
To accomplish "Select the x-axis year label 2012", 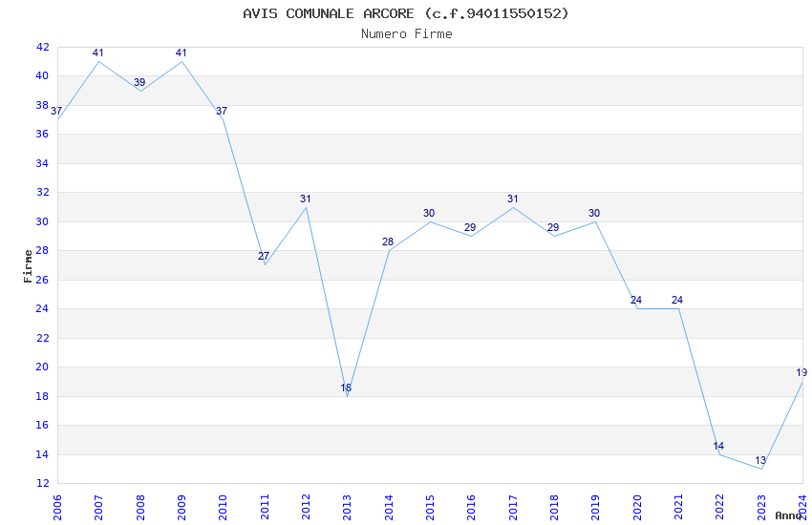I will click(x=306, y=508).
